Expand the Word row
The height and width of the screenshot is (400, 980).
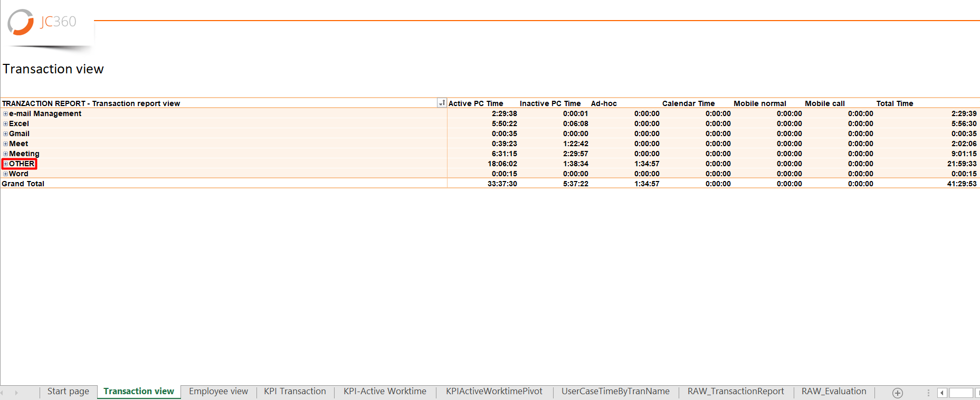click(5, 174)
